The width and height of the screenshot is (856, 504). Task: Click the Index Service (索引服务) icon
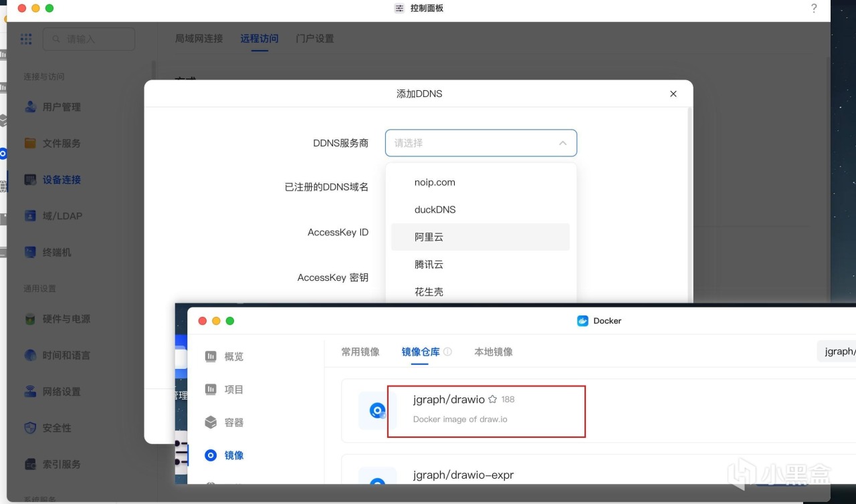click(30, 464)
